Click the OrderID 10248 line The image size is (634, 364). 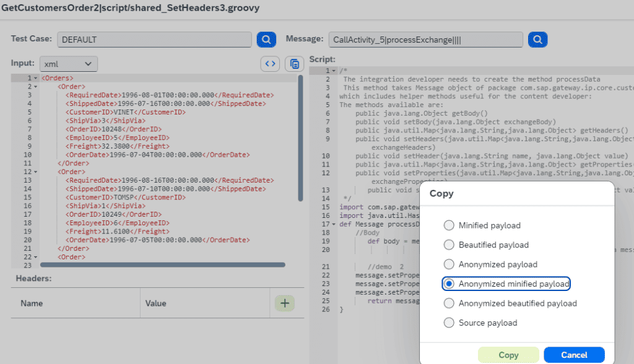pyautogui.click(x=113, y=129)
